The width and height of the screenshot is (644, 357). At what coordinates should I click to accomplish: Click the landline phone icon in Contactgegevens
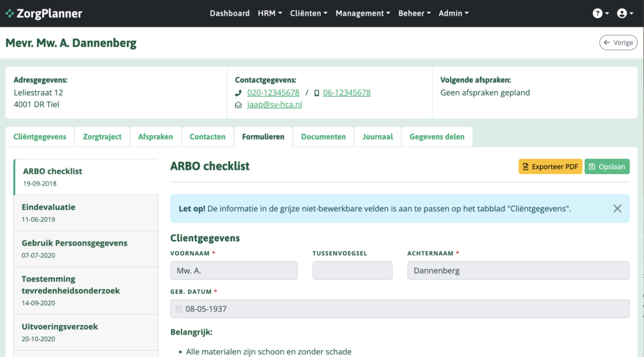pos(238,93)
